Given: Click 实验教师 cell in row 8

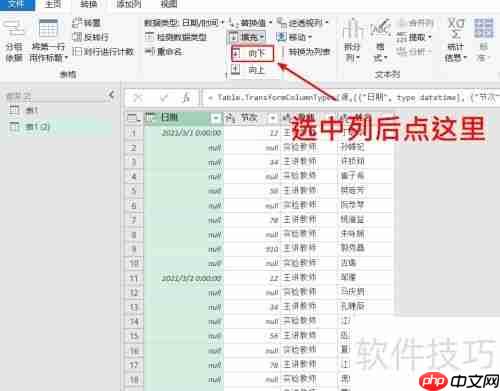Looking at the screenshot, I should point(309,234).
